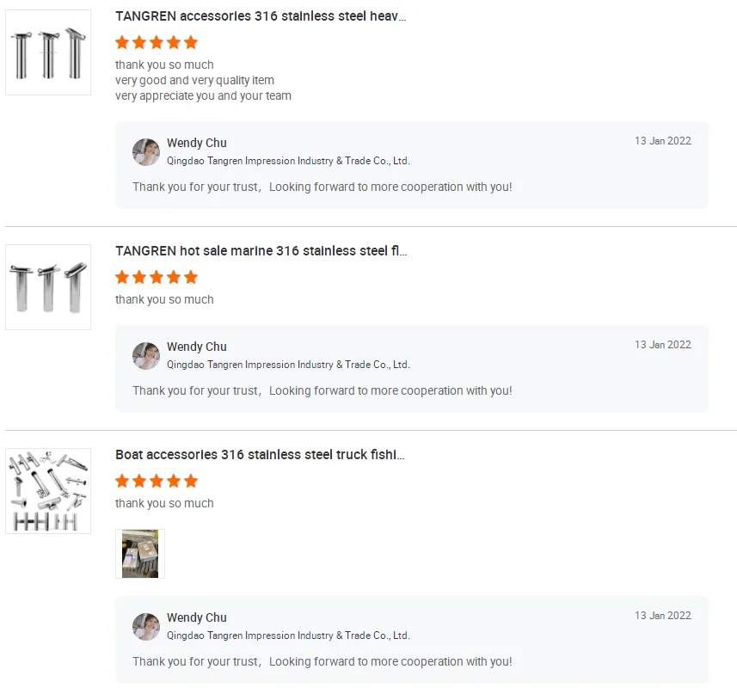The image size is (737, 700).
Task: Click the Qingdao Tangren company name in the second reply
Action: [x=288, y=365]
